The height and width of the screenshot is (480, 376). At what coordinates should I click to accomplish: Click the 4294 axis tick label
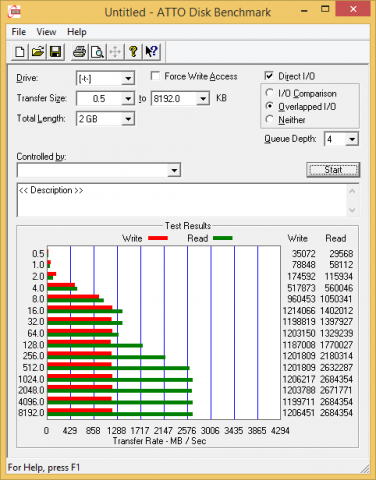(x=280, y=431)
